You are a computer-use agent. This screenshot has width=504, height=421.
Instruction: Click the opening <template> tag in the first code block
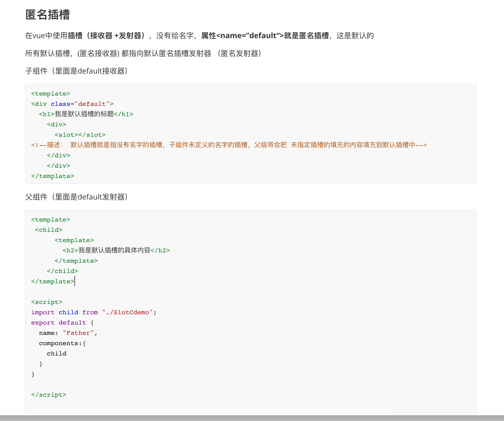[51, 94]
